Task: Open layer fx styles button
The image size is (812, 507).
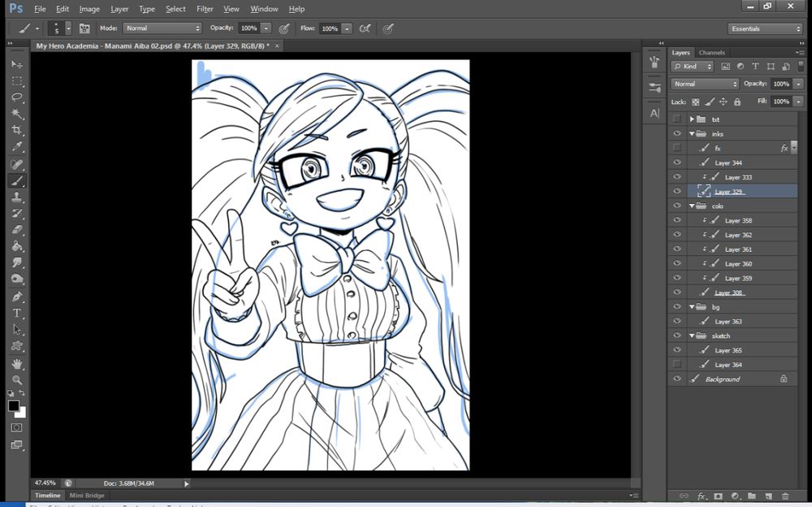Action: [x=702, y=496]
